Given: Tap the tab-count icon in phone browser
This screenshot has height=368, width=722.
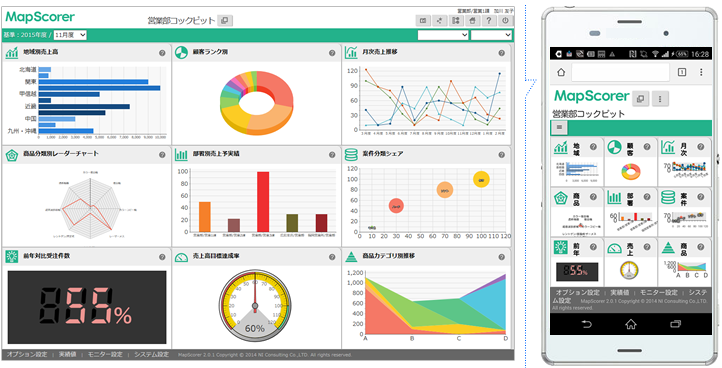Looking at the screenshot, I should tap(682, 72).
